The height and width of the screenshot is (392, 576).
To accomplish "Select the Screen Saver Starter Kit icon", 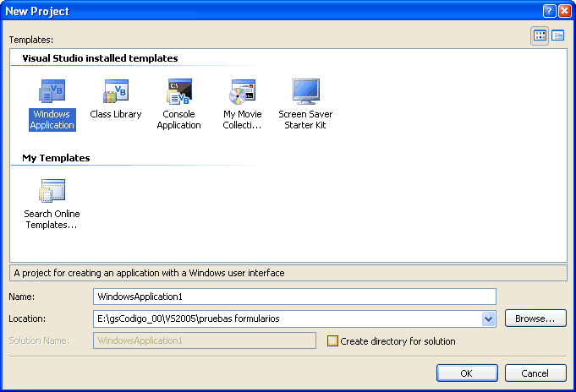I will [x=305, y=91].
